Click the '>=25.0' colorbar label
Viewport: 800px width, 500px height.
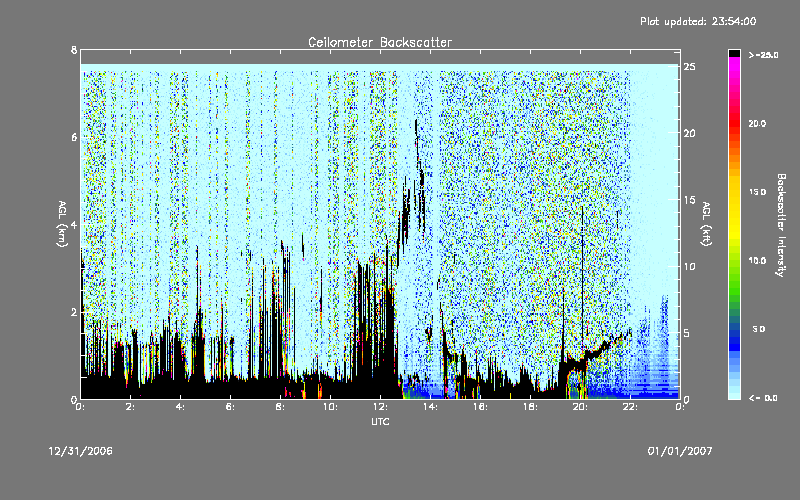click(x=763, y=55)
